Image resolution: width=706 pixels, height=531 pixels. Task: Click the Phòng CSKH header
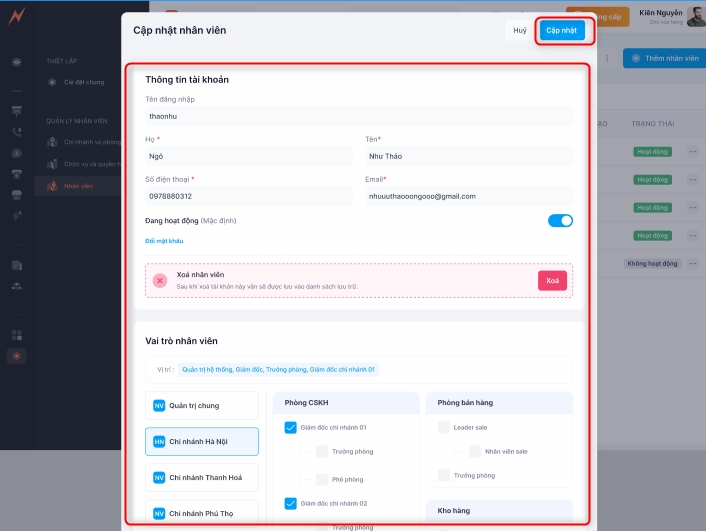click(x=346, y=403)
